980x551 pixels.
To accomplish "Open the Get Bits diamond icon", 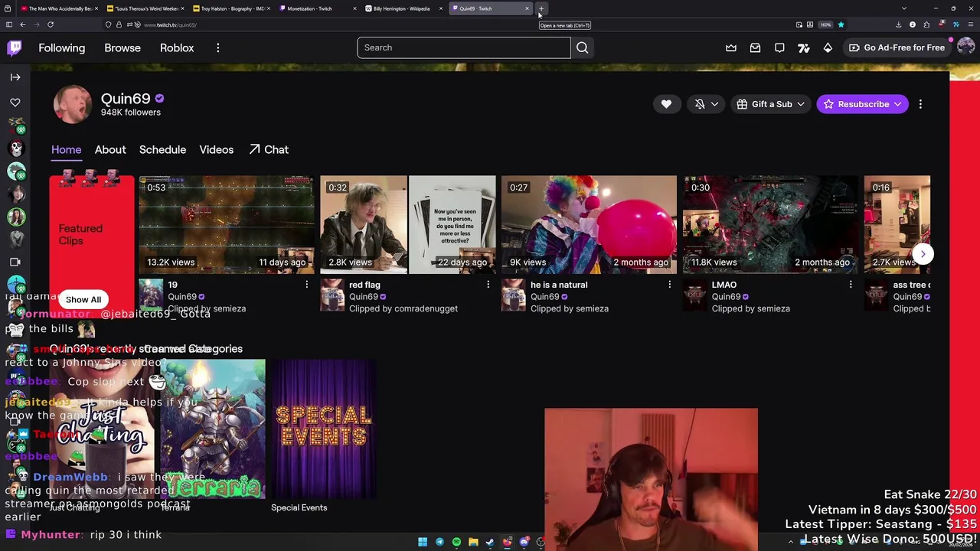I will [828, 47].
